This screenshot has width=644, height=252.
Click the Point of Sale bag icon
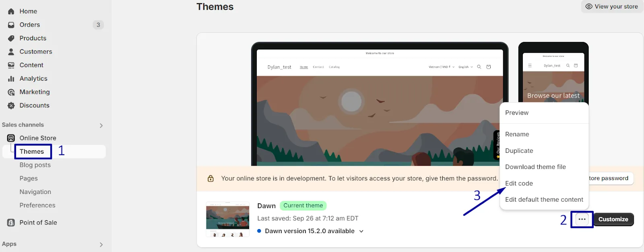[x=11, y=223]
